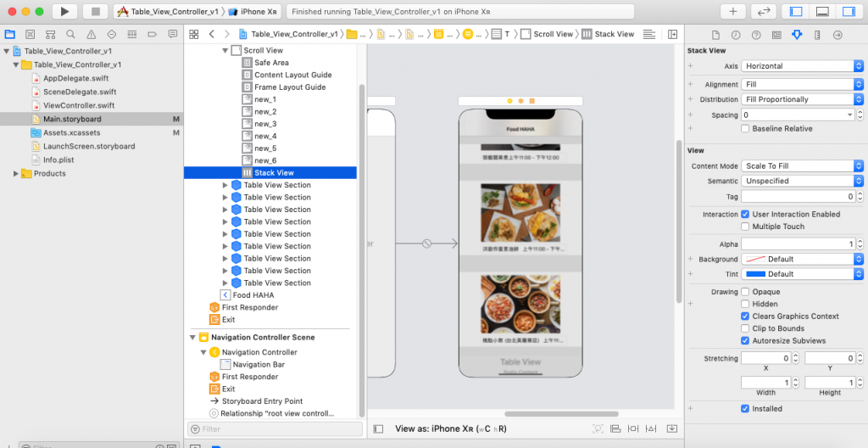Open the Distribution dropdown Fill Proportionally

pos(802,99)
